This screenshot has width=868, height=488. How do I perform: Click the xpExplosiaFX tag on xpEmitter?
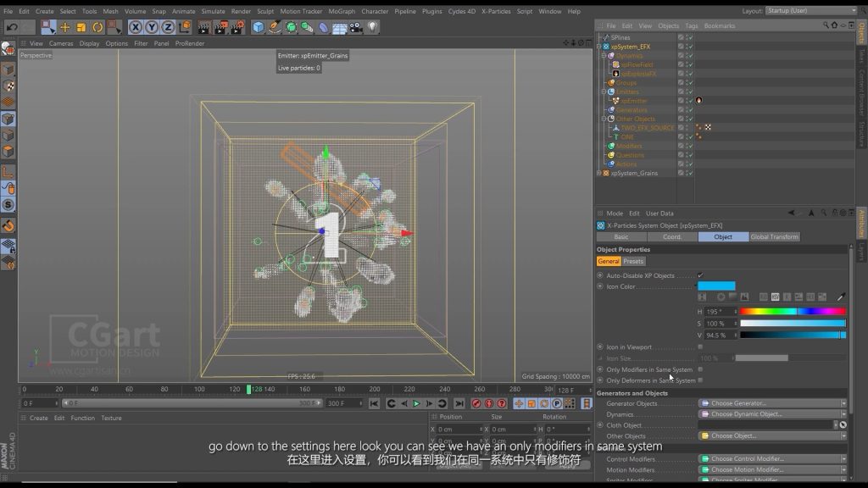click(x=698, y=100)
